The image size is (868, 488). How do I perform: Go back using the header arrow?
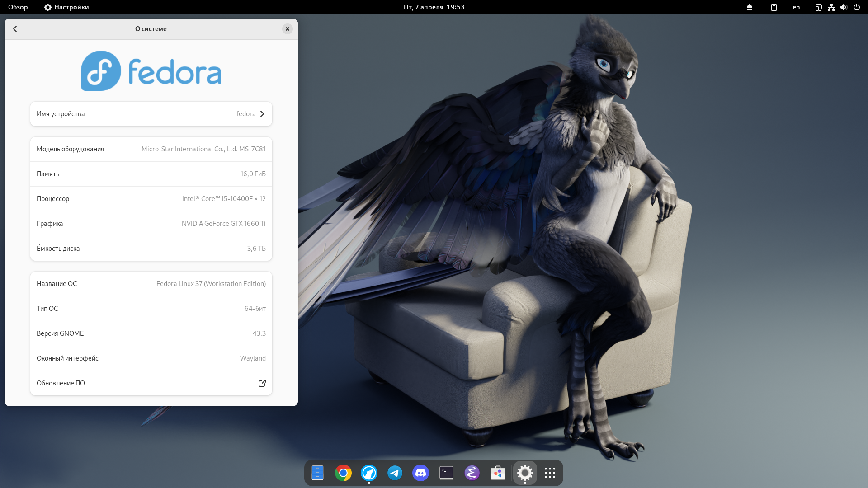[x=15, y=29]
